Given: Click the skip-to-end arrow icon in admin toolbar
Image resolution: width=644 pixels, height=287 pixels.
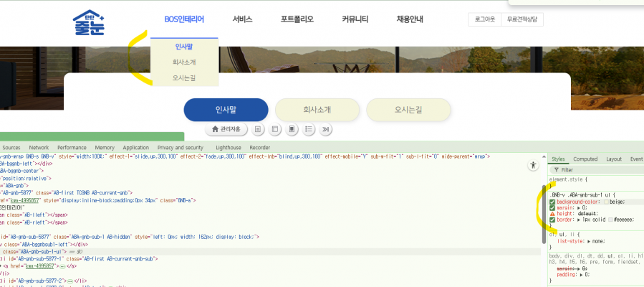Looking at the screenshot, I should coord(326,129).
